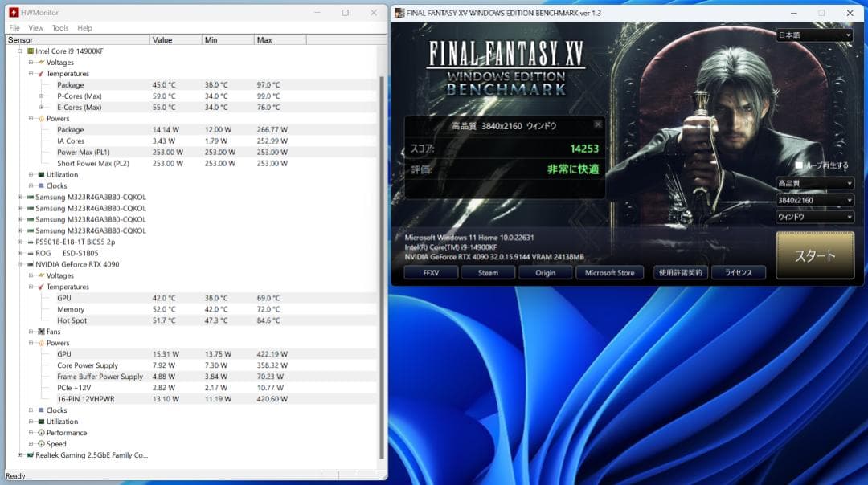Click the fan icon under the RTX 4090
868x485 pixels.
pyautogui.click(x=42, y=331)
